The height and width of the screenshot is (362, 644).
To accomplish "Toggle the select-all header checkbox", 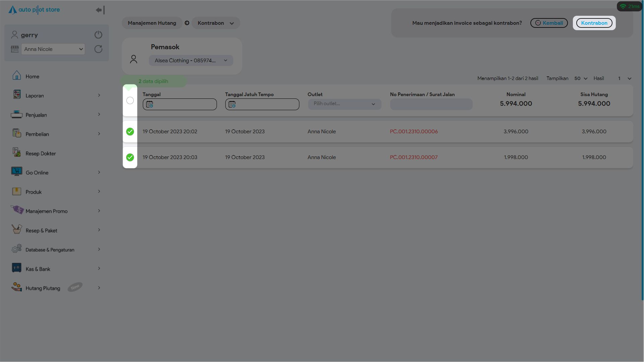I will 130,100.
